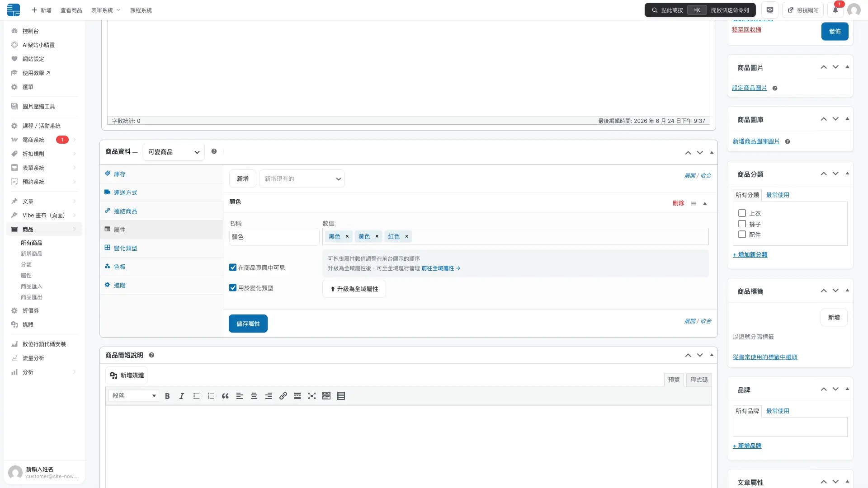Viewport: 868px width, 488px height.
Task: Remove the 黑色 value tag
Action: point(347,236)
